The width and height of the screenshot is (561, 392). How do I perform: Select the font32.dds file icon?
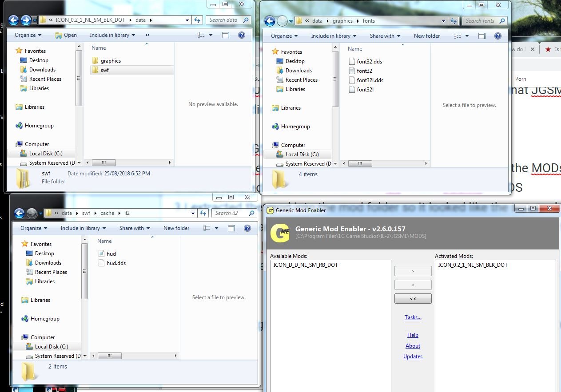click(352, 62)
